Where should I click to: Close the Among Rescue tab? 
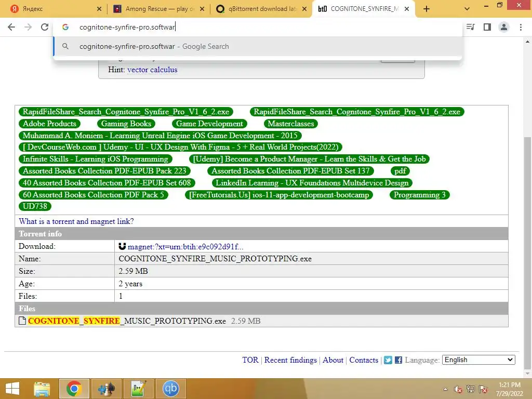202,9
